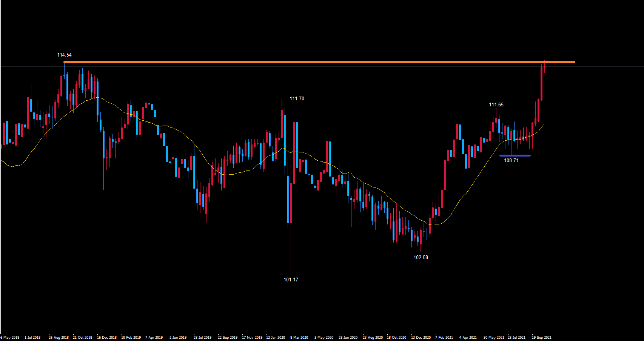Click the 16 Dec 2018 date label

point(107,337)
